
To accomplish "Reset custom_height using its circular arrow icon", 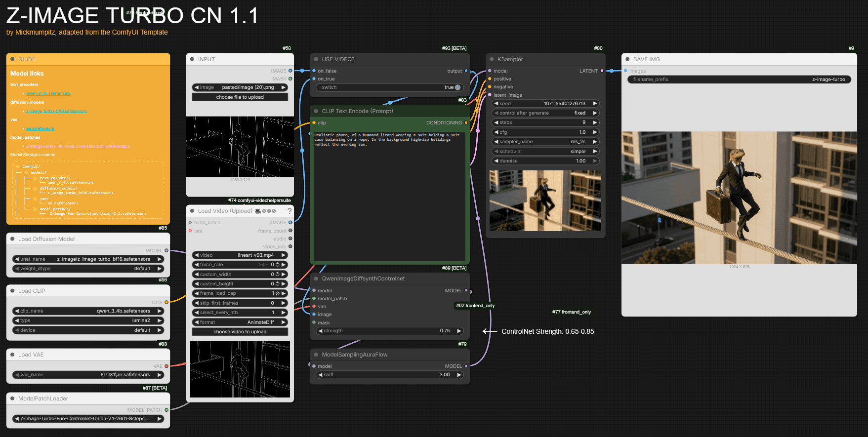I will point(278,284).
